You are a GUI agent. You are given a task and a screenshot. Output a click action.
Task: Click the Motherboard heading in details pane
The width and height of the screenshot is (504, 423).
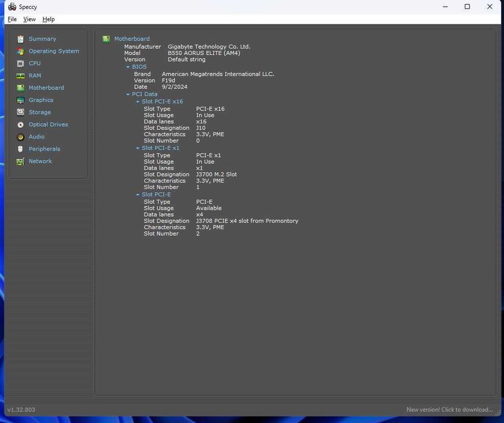(x=132, y=39)
